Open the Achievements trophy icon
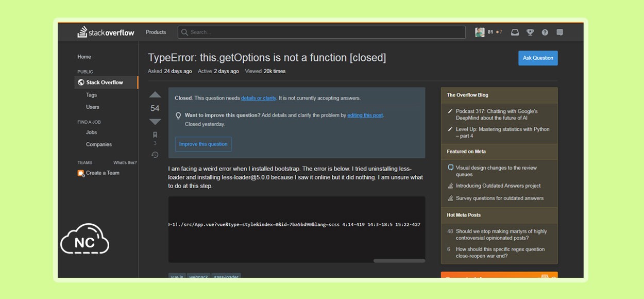This screenshot has width=644, height=299. (530, 32)
